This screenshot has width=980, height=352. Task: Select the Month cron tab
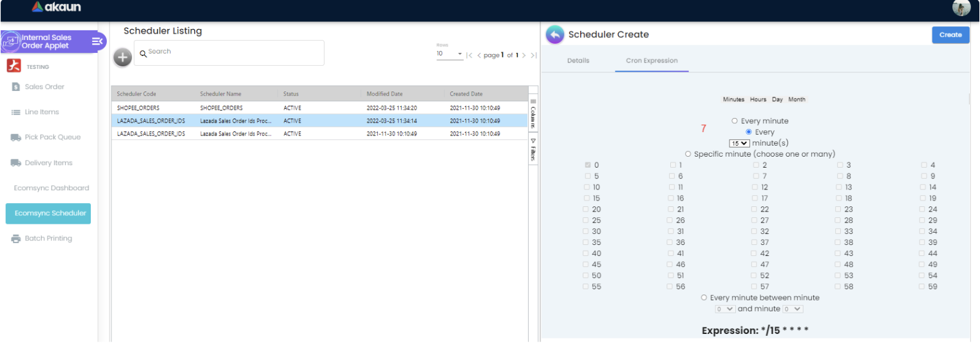[x=796, y=99]
